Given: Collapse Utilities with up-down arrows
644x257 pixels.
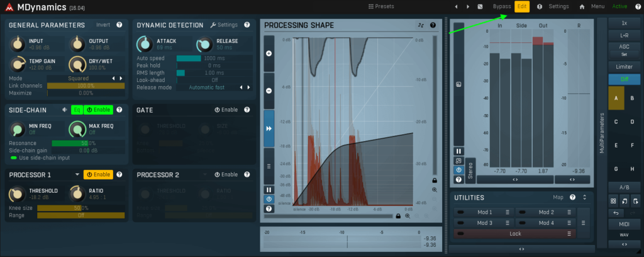Looking at the screenshot, I should pos(584,197).
